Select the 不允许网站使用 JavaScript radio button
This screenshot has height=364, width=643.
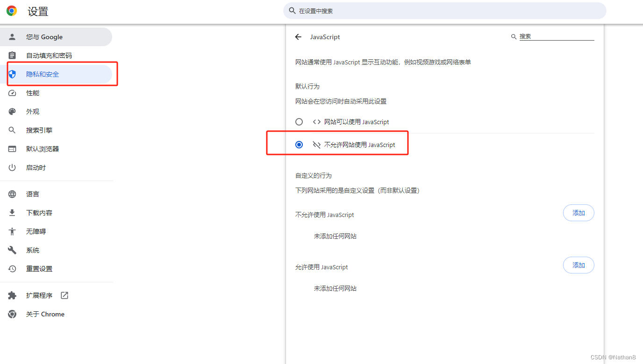click(299, 145)
